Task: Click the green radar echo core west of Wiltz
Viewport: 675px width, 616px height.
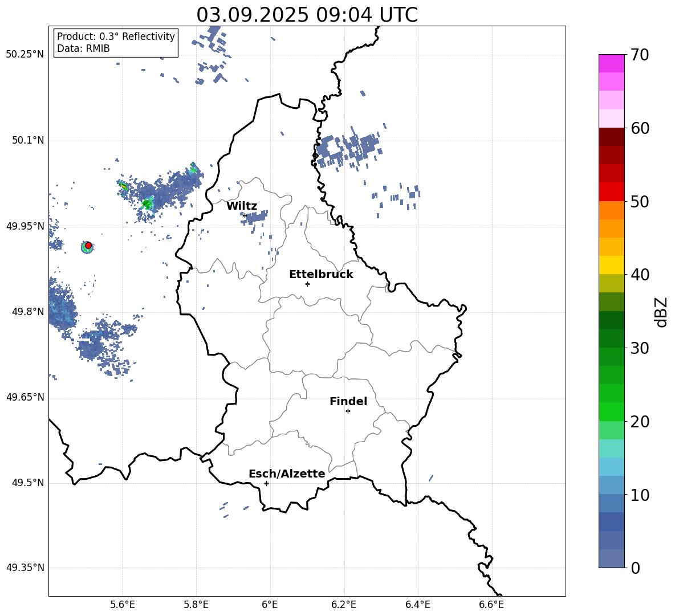Action: click(x=147, y=203)
